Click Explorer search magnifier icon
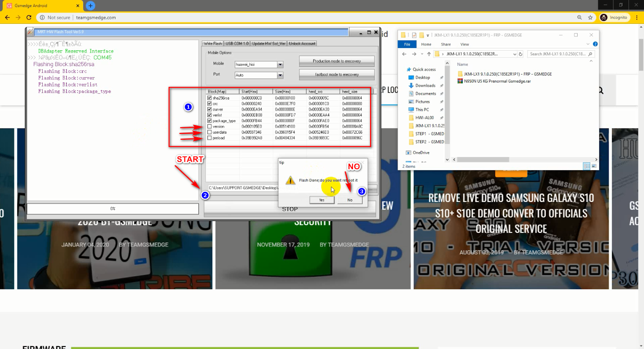Image resolution: width=644 pixels, height=349 pixels. (x=590, y=54)
